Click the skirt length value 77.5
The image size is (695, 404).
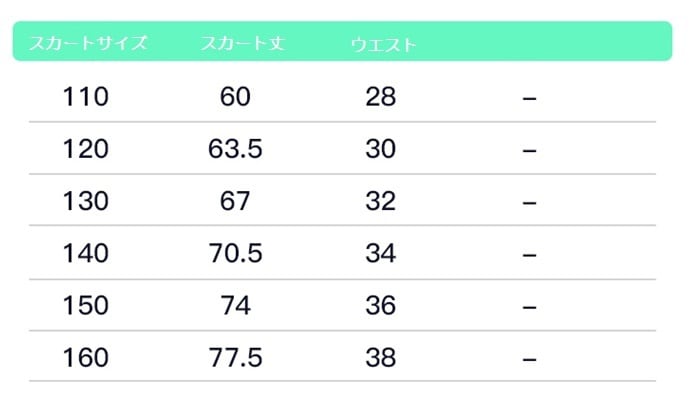point(235,358)
